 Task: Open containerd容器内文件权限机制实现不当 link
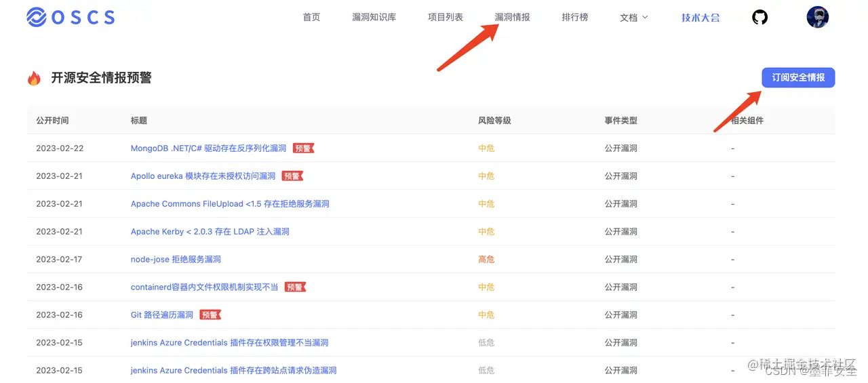(x=205, y=287)
